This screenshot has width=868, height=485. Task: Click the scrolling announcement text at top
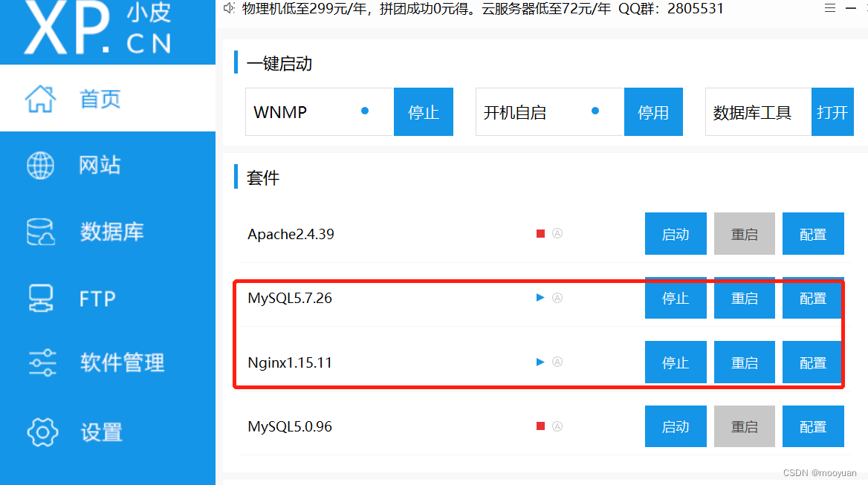[483, 8]
